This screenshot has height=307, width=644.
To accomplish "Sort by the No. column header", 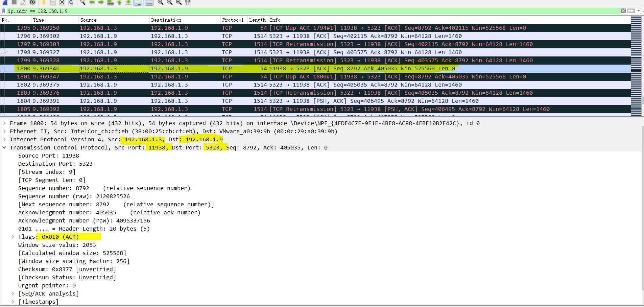I will coord(16,20).
